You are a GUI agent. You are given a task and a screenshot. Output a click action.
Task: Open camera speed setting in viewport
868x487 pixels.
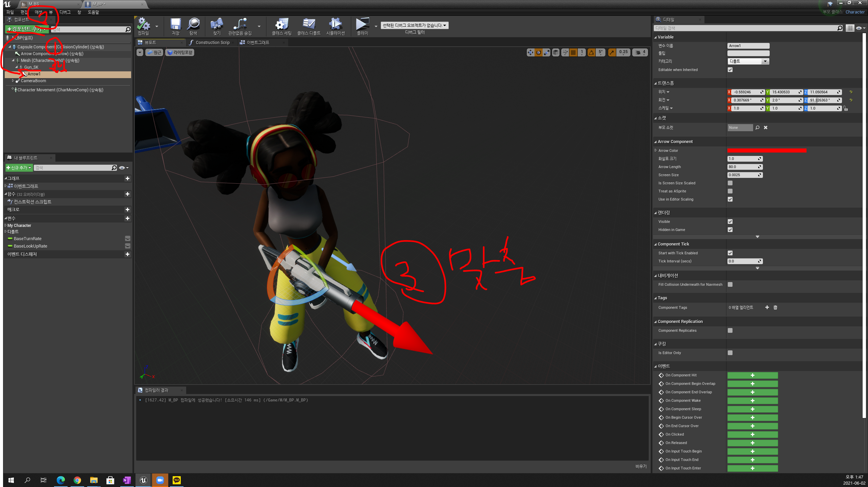click(640, 52)
